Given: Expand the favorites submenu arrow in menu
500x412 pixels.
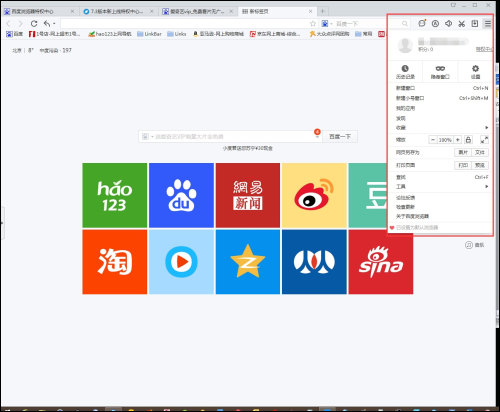Looking at the screenshot, I should pyautogui.click(x=487, y=128).
